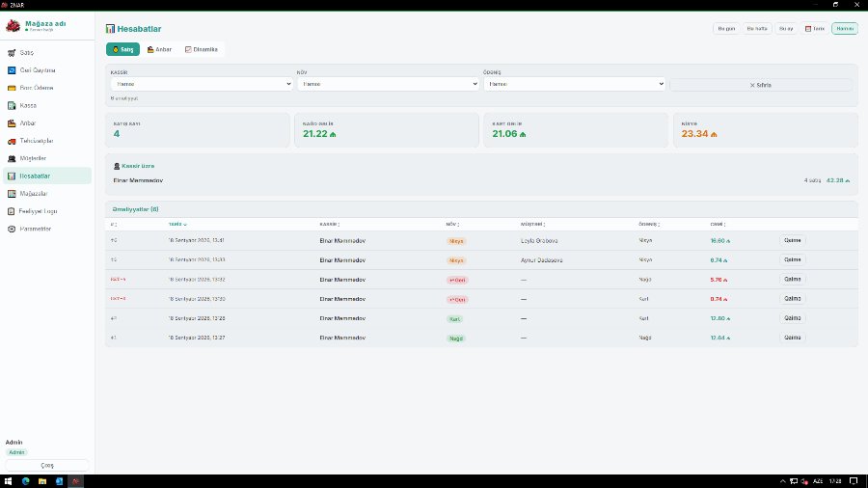Click the taskbar clock
Image resolution: width=868 pixels, height=488 pixels.
point(835,481)
